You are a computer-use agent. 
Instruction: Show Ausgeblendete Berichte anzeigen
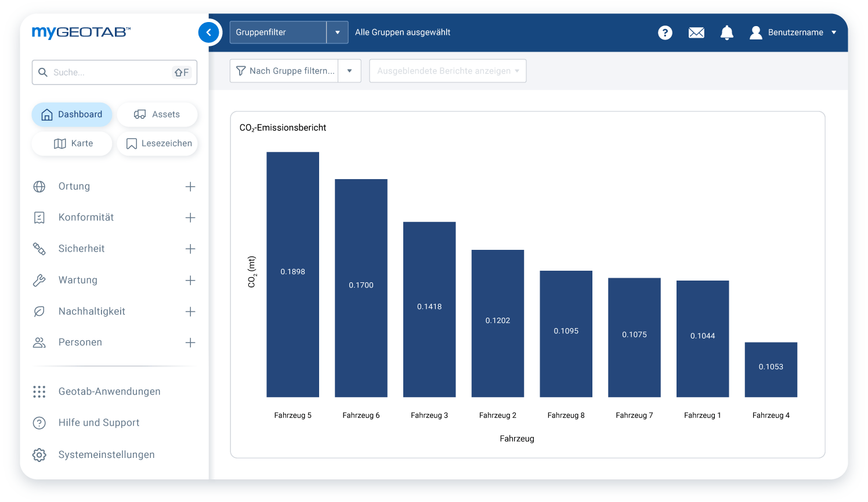click(x=447, y=71)
